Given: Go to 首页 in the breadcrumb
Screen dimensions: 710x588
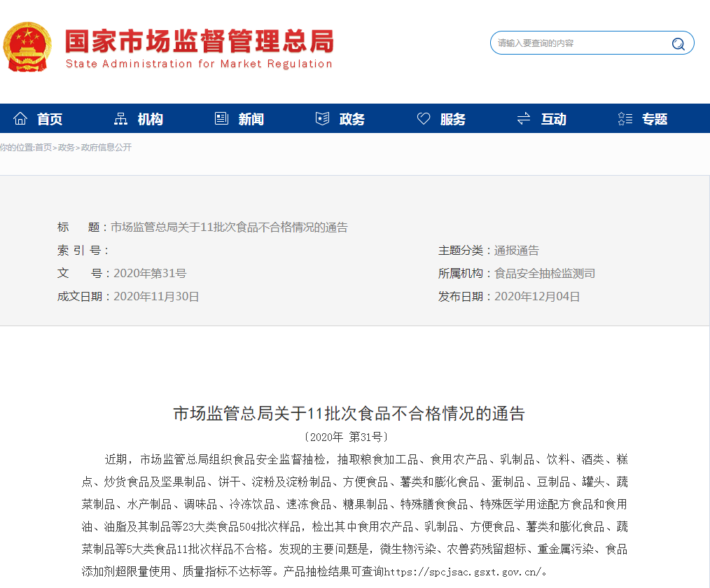Looking at the screenshot, I should 43,148.
